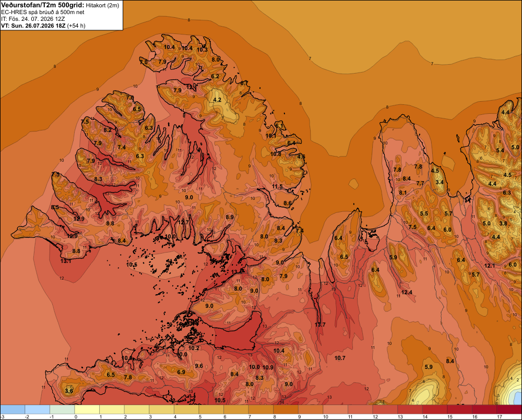The image size is (522, 420).
Task: Click the temperature value 7.7 on the map
Action: tap(420, 183)
